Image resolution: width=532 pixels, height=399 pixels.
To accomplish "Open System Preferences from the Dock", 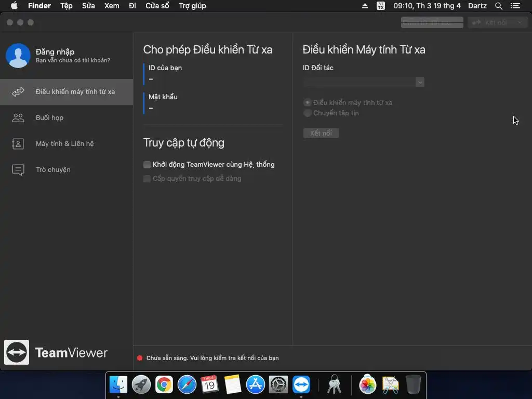I will [278, 384].
